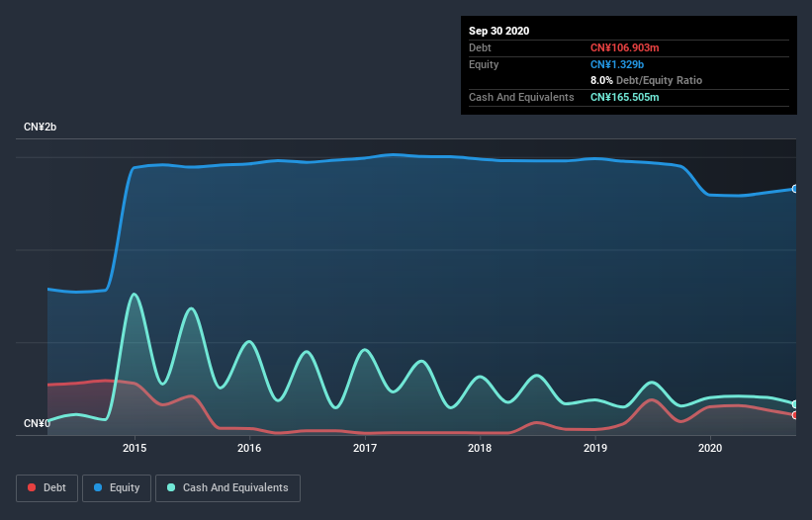Click the 2016 x-axis label
Screen dimensions: 812x520
coord(249,448)
